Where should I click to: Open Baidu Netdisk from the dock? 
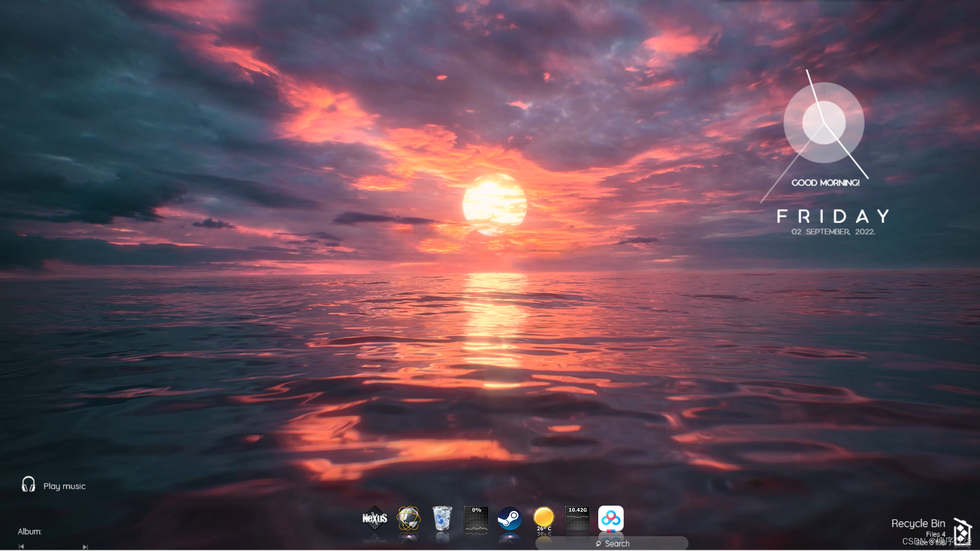coord(611,517)
